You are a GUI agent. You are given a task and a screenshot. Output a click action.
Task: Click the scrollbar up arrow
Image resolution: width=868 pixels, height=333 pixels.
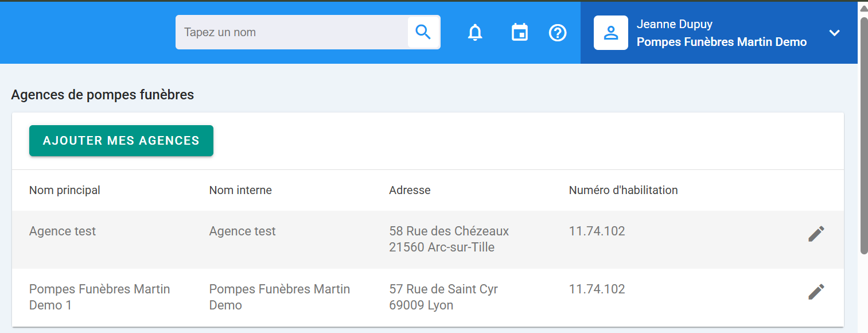tap(863, 7)
